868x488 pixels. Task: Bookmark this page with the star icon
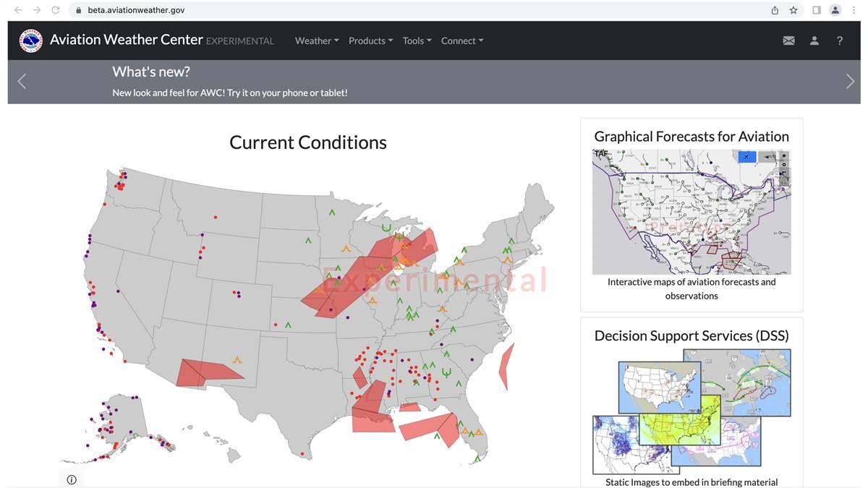pyautogui.click(x=793, y=10)
